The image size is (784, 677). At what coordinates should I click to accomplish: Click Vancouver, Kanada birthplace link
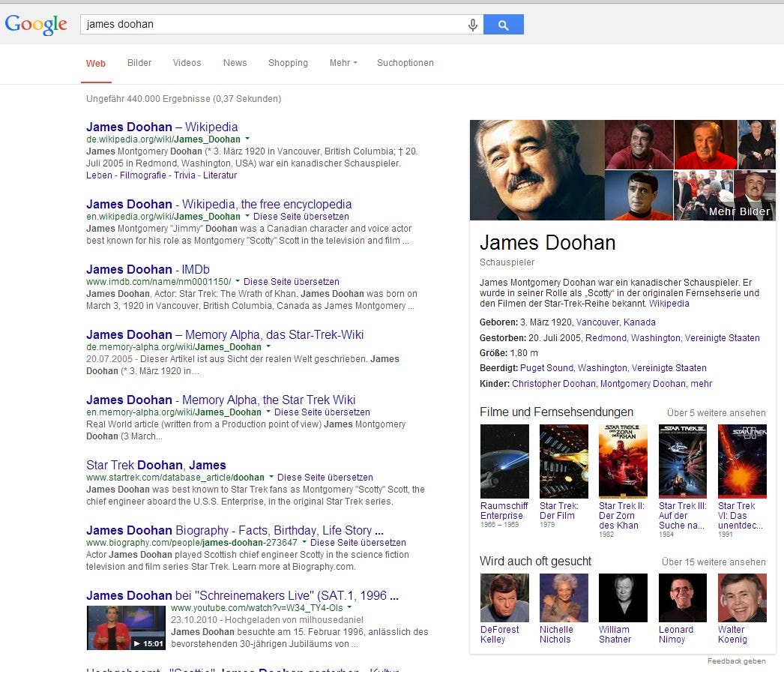[615, 322]
